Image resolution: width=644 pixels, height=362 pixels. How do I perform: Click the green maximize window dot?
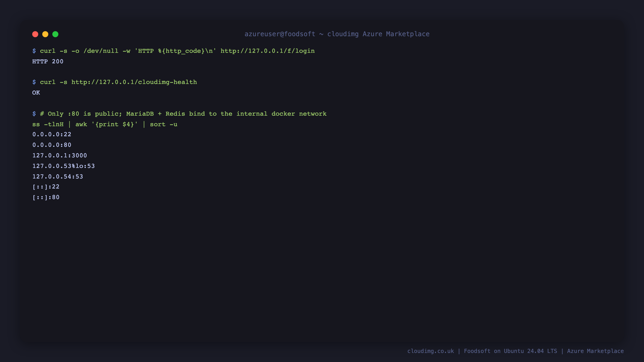(x=55, y=34)
